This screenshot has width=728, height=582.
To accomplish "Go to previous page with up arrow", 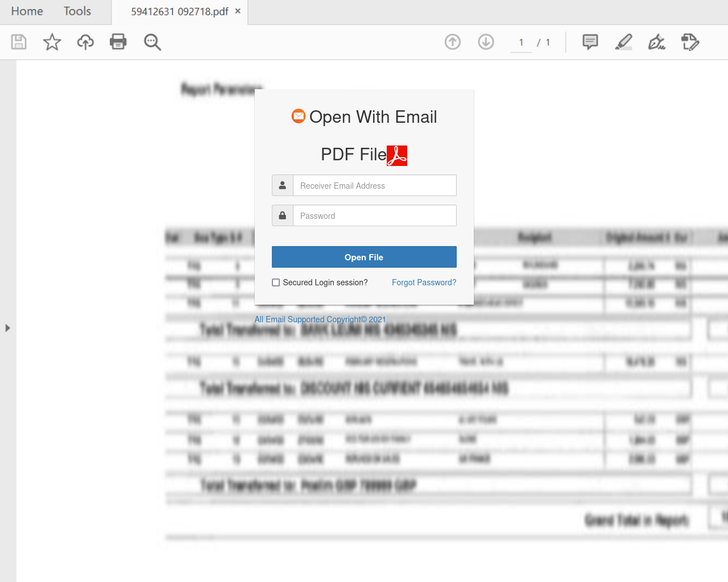I will click(453, 42).
